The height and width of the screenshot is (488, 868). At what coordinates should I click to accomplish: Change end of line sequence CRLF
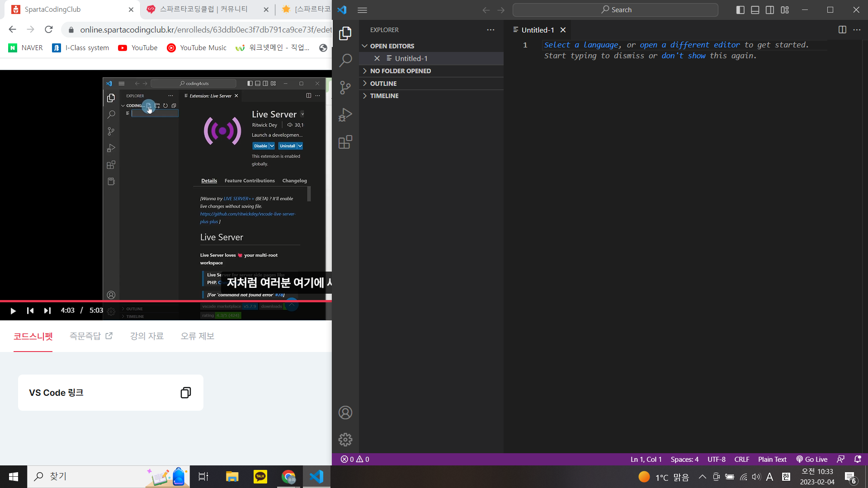coord(742,459)
